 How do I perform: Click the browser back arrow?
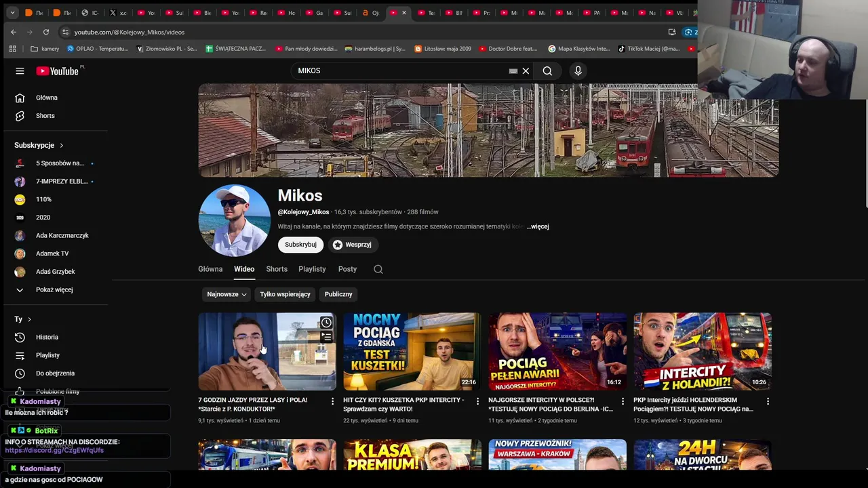point(14,32)
